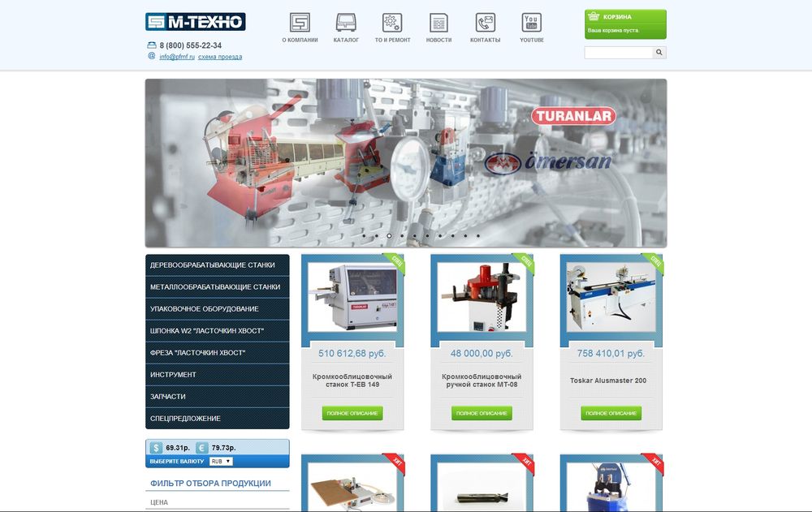Screen dimensions: 812x512
Task: Open the Спецпредложение category
Action: point(218,419)
